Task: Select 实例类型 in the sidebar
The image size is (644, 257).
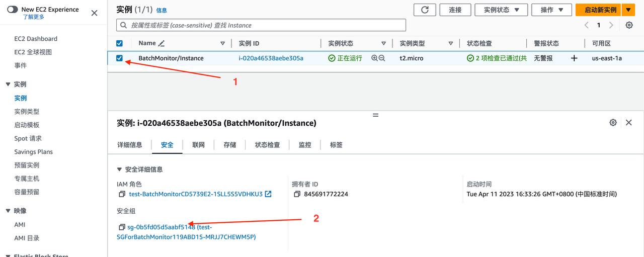Action: pyautogui.click(x=27, y=112)
